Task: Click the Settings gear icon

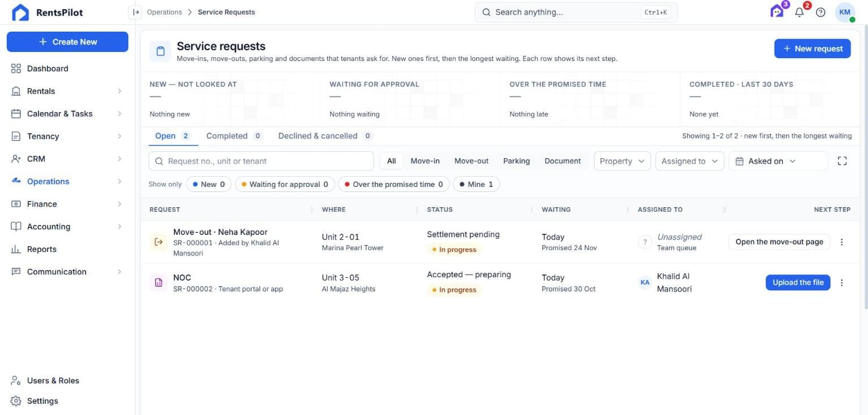Action: [16, 401]
